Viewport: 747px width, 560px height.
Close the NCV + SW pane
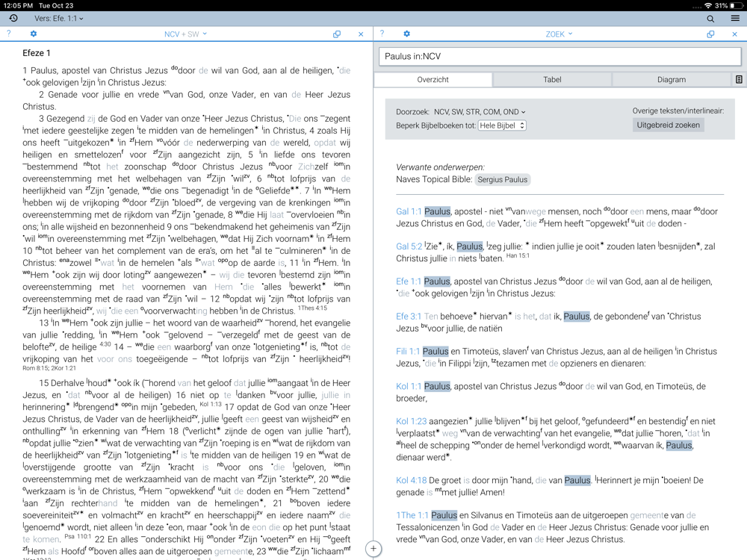[x=361, y=34]
